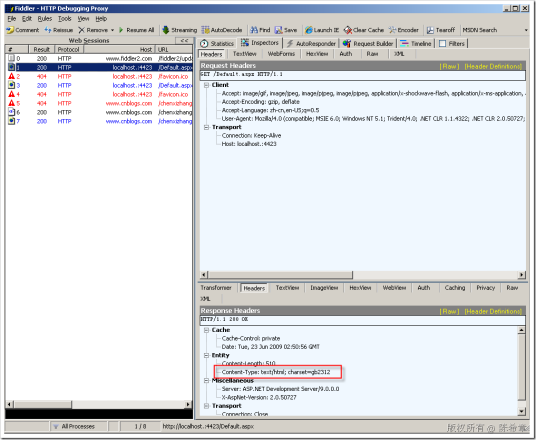Collapse the response Transport header group
The width and height of the screenshot is (536, 440).
[206, 406]
